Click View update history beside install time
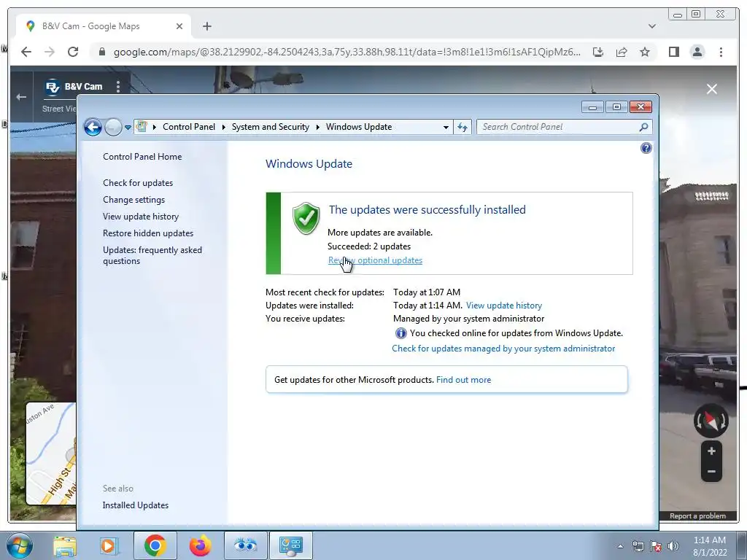Screen dimensions: 747x560 coord(504,306)
